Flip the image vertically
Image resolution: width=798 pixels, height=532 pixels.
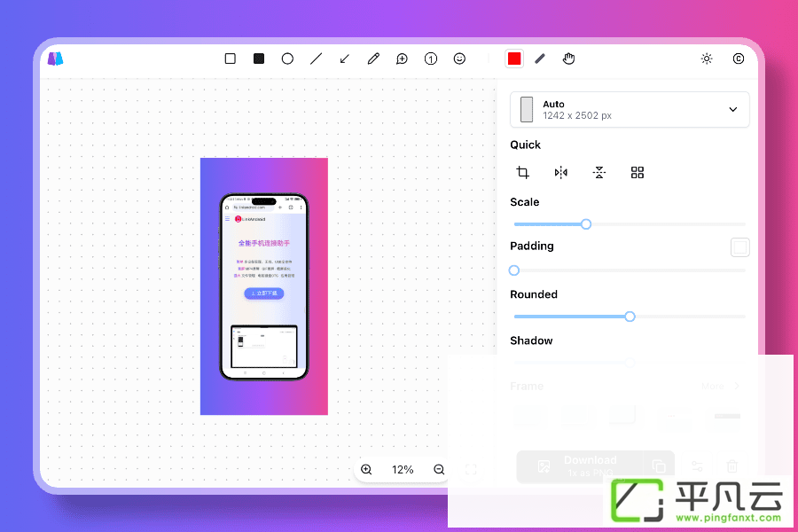pyautogui.click(x=599, y=173)
